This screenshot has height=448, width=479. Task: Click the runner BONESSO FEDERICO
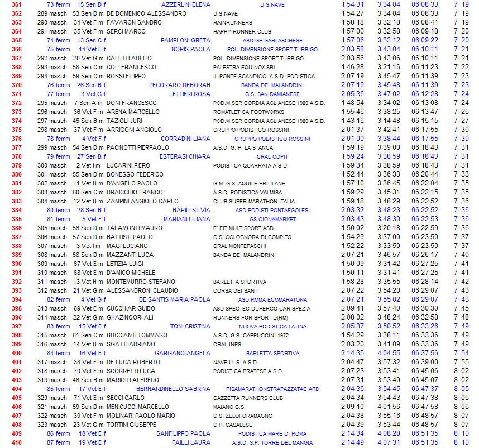(135, 174)
